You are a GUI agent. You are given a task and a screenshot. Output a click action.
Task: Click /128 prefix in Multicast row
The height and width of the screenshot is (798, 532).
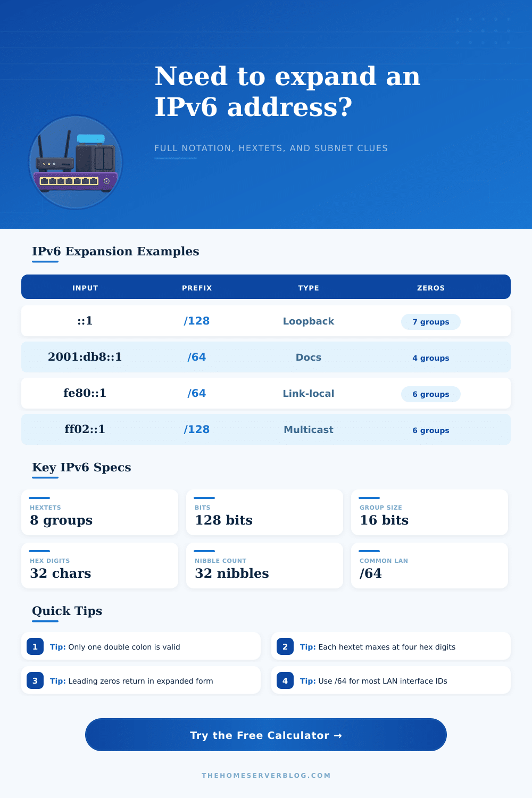click(197, 429)
